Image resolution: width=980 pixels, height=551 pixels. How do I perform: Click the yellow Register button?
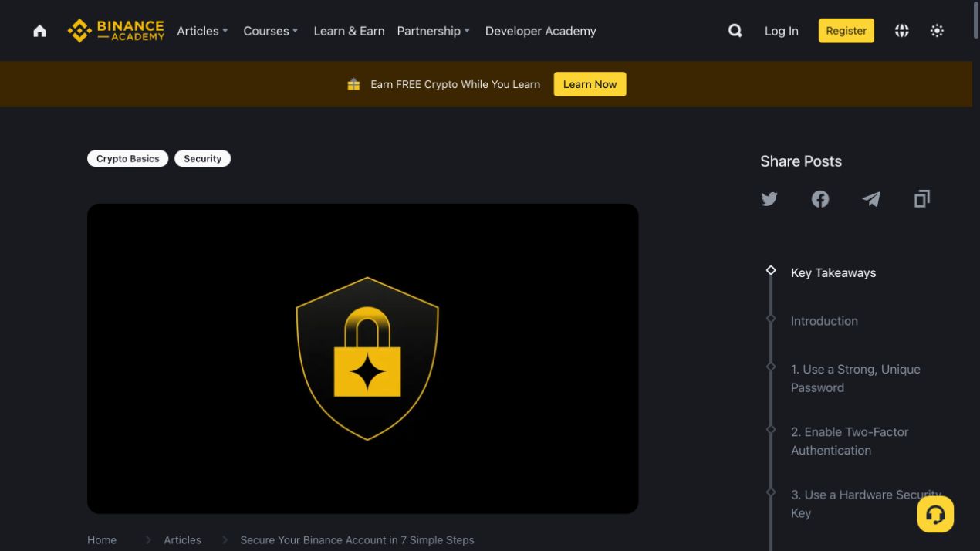click(846, 31)
